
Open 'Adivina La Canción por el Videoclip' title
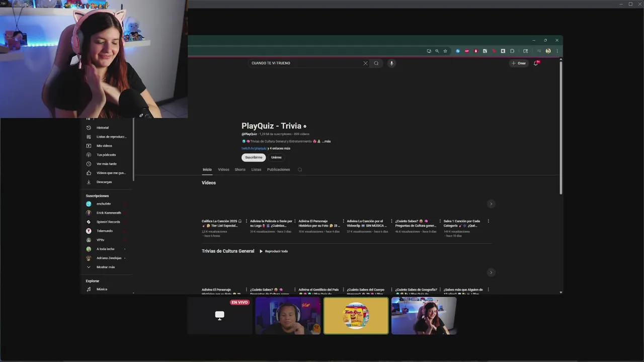click(367, 223)
